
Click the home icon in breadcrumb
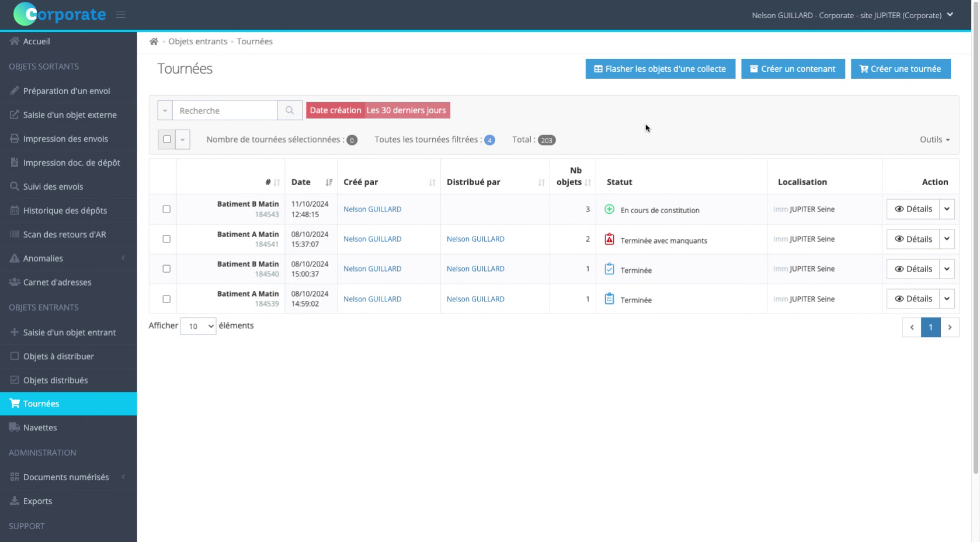(x=154, y=41)
